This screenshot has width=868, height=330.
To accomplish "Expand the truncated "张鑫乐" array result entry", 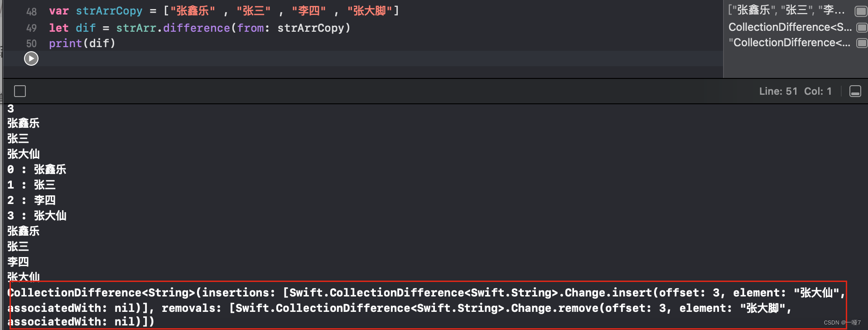I will [x=788, y=11].
